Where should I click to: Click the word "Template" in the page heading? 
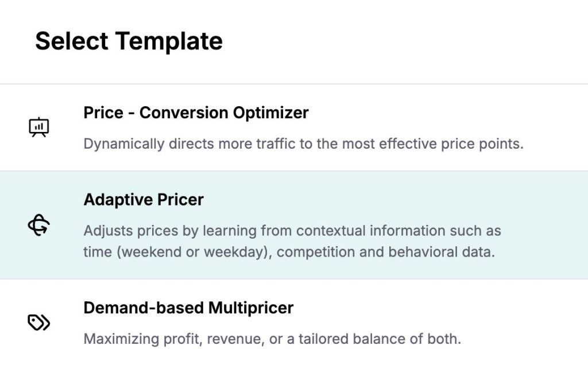pos(169,41)
